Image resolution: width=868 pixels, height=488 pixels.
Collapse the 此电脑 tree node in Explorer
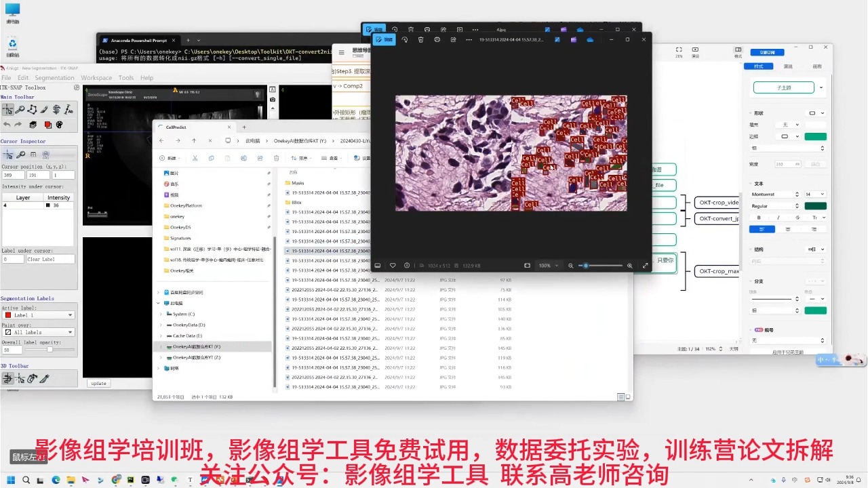tap(159, 303)
